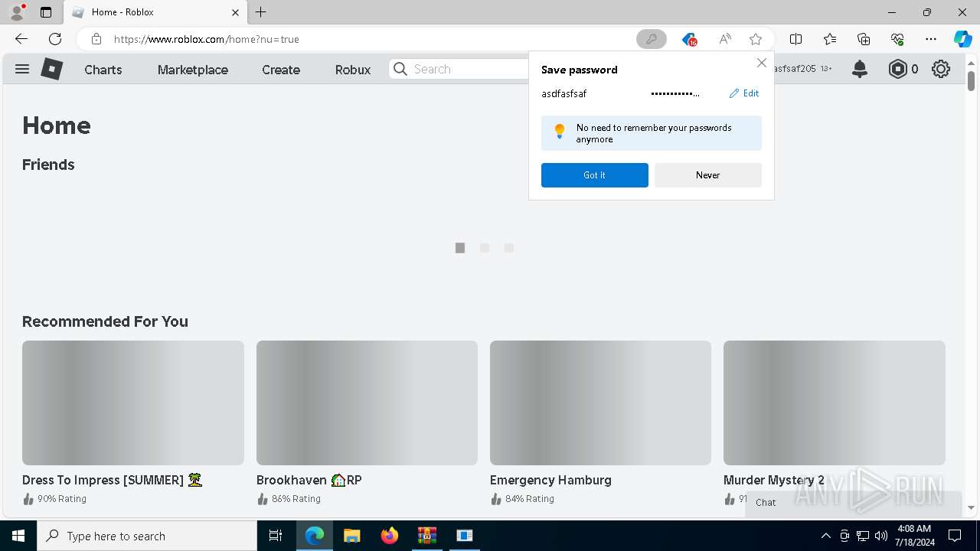Add this page to favorites star
The height and width of the screenshot is (551, 980).
click(x=756, y=39)
